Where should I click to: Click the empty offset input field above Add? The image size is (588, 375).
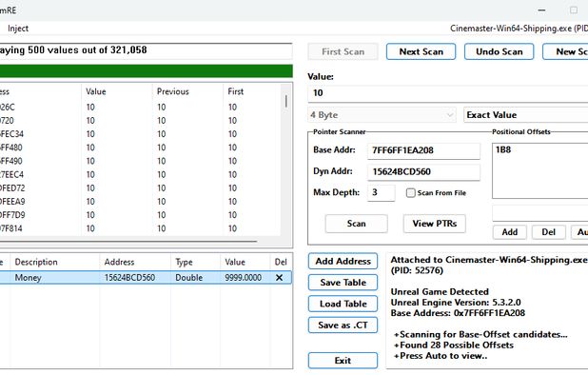coord(540,213)
